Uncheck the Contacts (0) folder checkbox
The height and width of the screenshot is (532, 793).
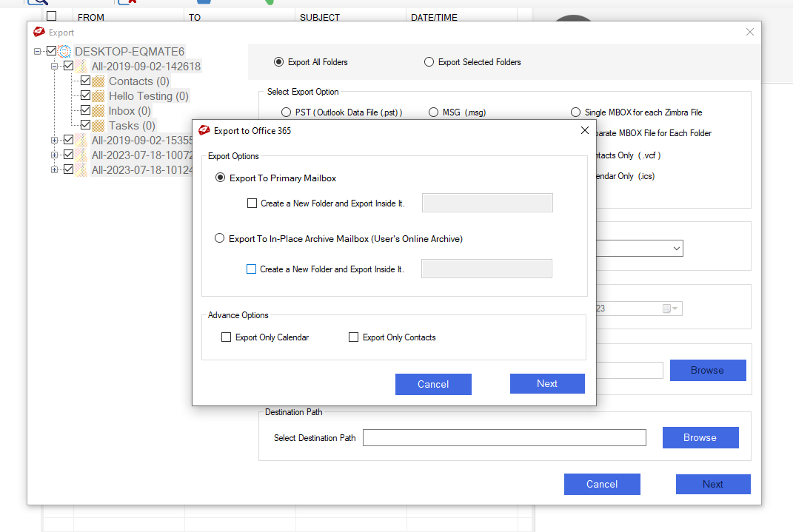tap(85, 81)
